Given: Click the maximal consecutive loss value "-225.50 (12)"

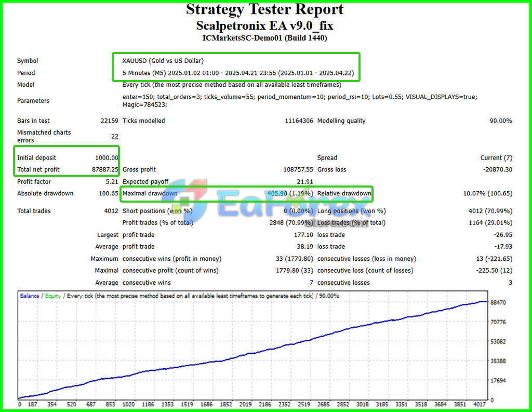Looking at the screenshot, I should coord(495,271).
